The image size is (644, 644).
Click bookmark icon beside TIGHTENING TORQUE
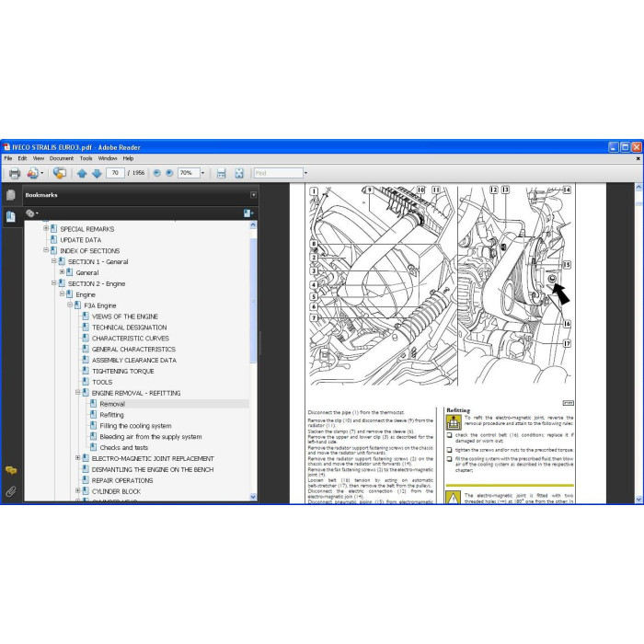(86, 371)
